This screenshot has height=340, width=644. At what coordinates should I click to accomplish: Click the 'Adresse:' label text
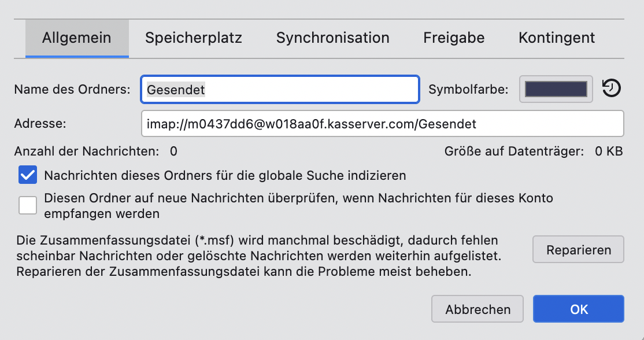[41, 123]
